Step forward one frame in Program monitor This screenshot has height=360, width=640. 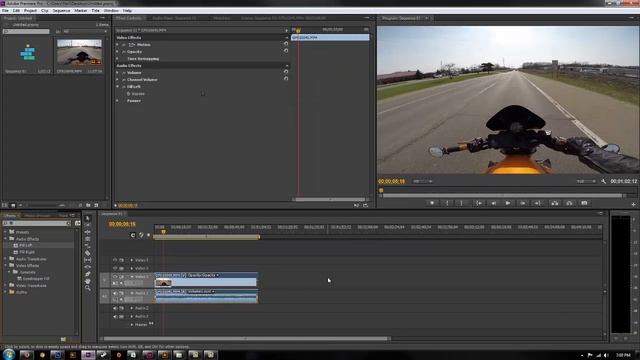tap(522, 203)
